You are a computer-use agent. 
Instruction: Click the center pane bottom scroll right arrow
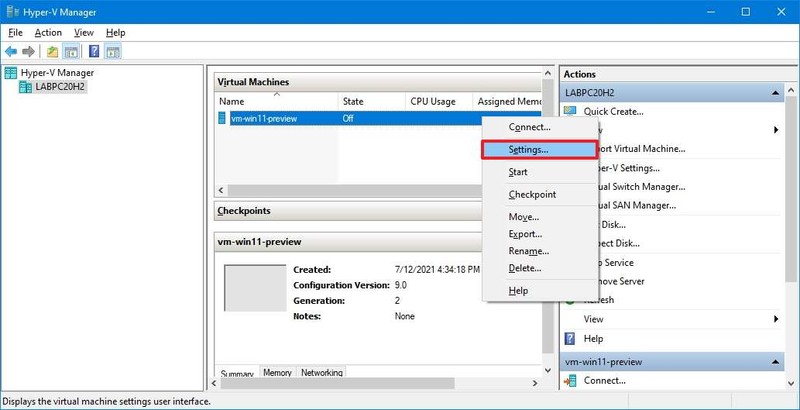coord(535,383)
